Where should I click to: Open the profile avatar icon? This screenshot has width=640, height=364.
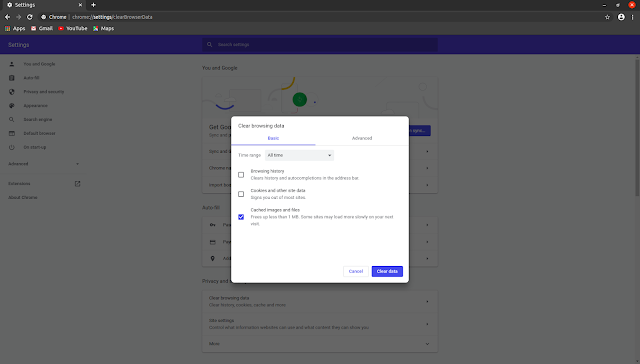(x=621, y=17)
